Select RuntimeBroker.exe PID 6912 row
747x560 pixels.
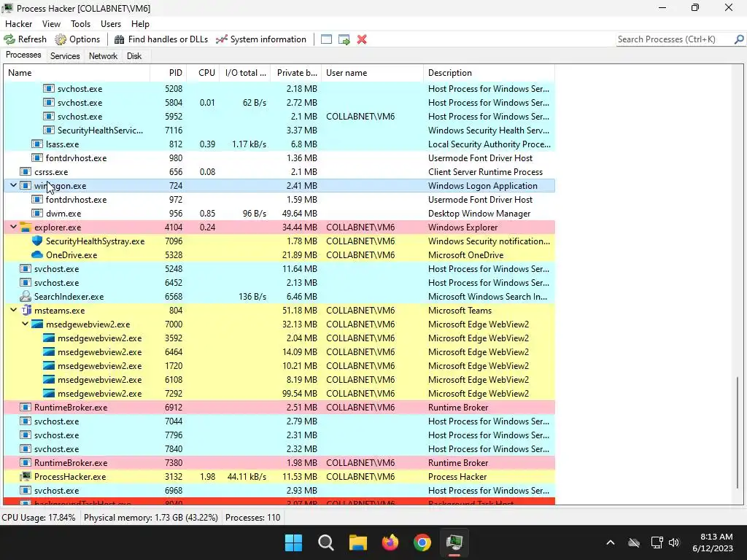(x=279, y=407)
